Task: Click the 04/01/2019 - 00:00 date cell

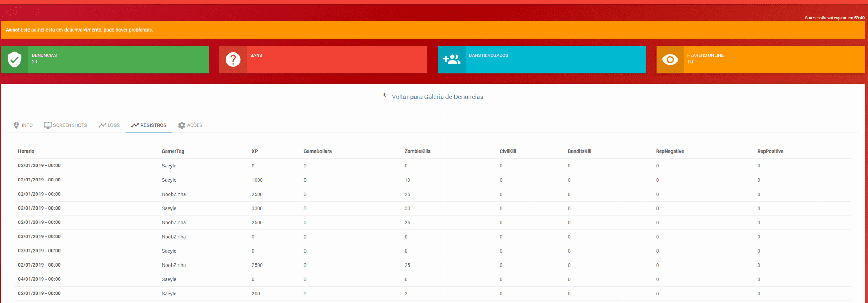Action: tap(39, 279)
